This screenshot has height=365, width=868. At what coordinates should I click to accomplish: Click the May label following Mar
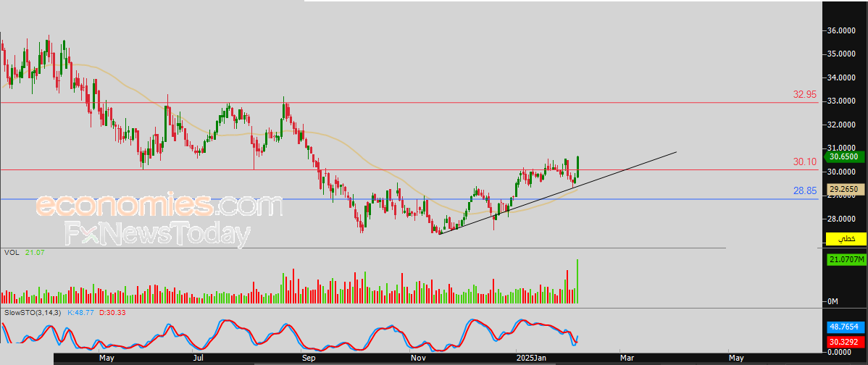click(x=735, y=359)
